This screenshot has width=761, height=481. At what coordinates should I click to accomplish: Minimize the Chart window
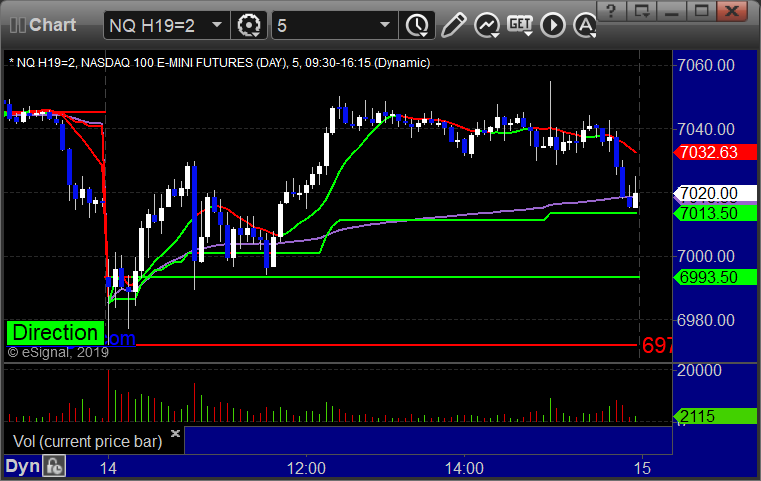pos(672,10)
